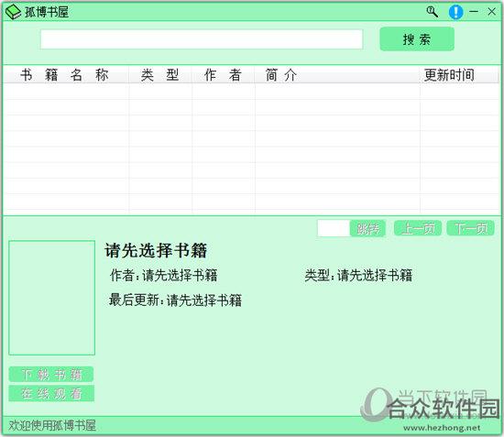
Task: Click the 简介 column header
Action: 337,75
